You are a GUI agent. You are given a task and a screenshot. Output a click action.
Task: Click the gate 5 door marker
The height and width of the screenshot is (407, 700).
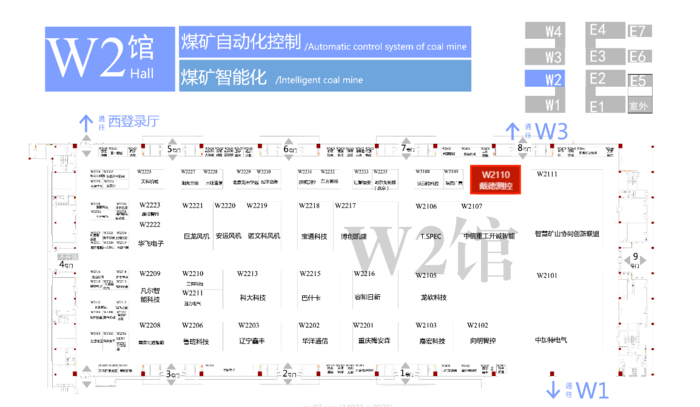point(173,149)
